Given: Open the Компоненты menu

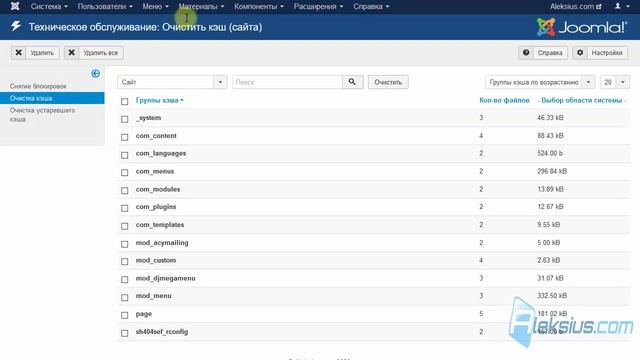Looking at the screenshot, I should [259, 6].
